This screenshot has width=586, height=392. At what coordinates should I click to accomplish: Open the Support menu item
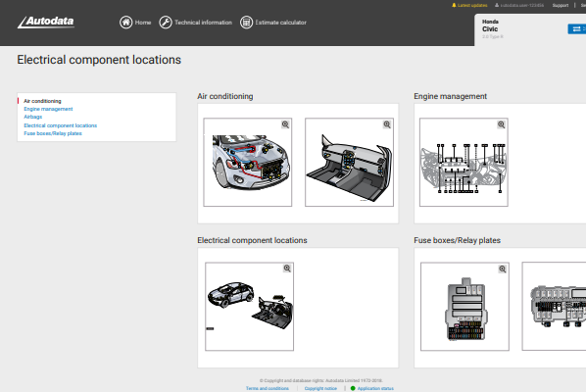pyautogui.click(x=561, y=5)
